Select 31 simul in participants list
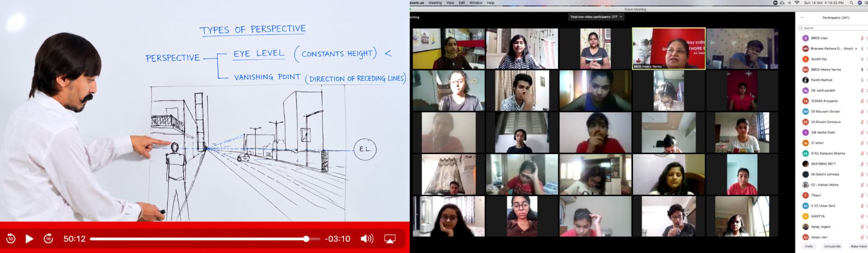The height and width of the screenshot is (253, 868). coord(833,143)
